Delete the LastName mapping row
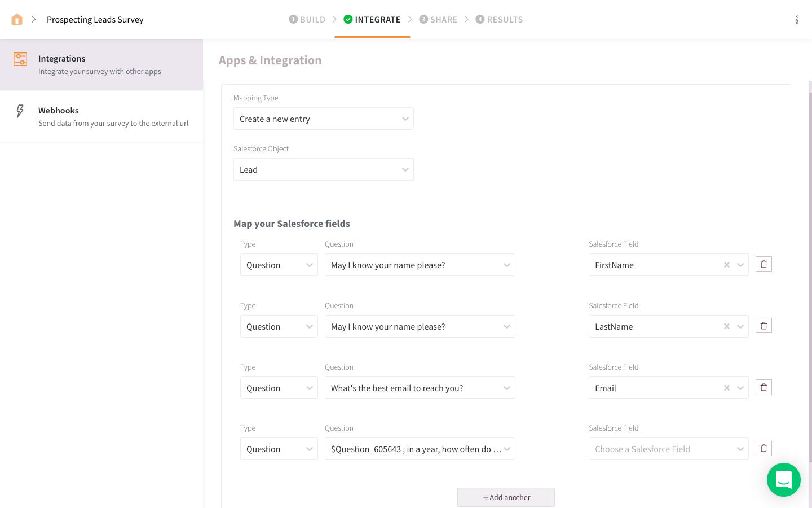812x508 pixels. [764, 326]
